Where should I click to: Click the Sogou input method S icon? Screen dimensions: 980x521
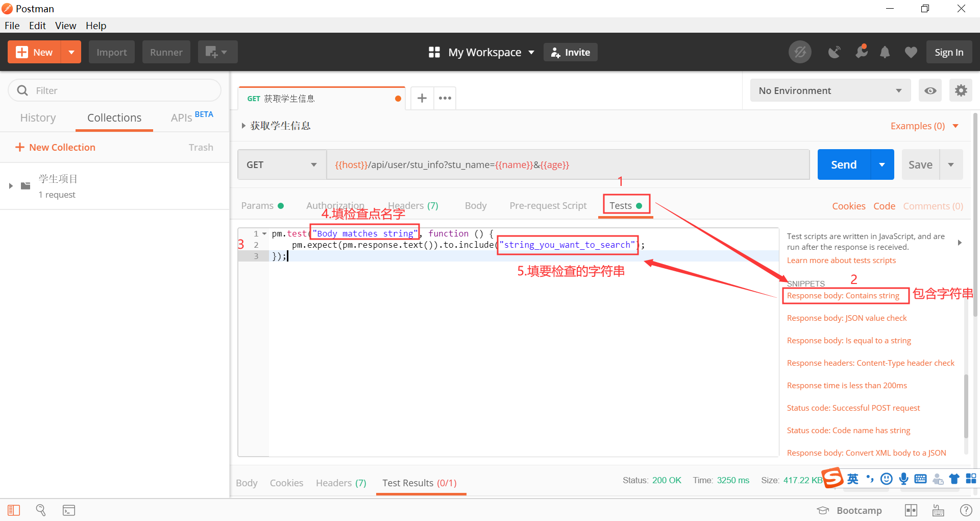click(833, 479)
